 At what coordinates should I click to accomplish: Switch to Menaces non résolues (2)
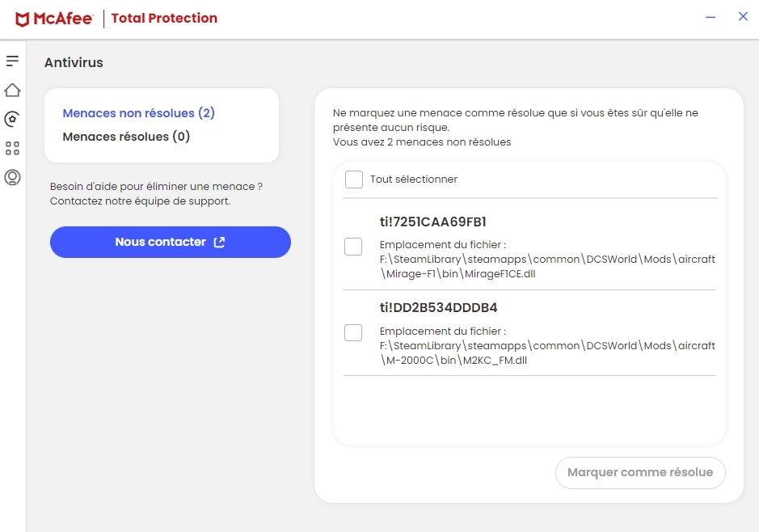tap(138, 113)
